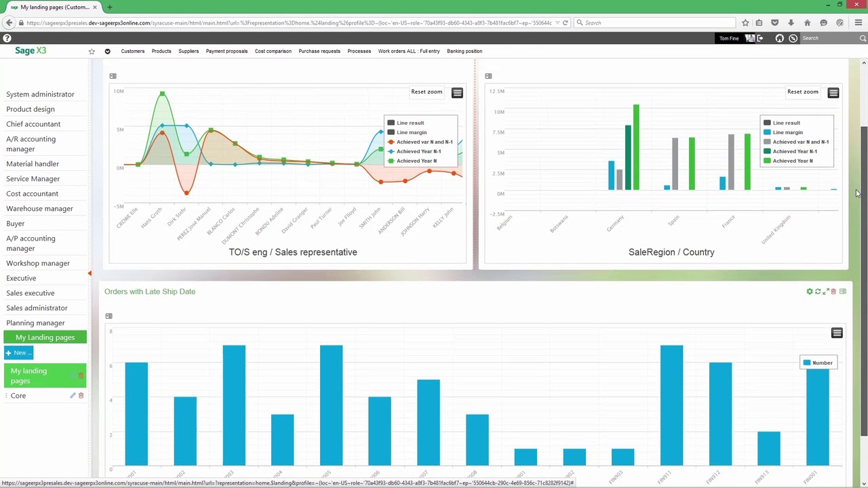
Task: Toggle Line margin series in SaleRegion chart legend
Action: (x=787, y=132)
